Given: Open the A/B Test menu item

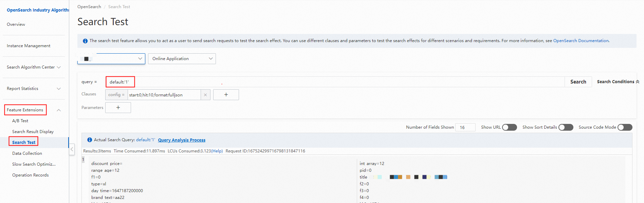Looking at the screenshot, I should pyautogui.click(x=20, y=121).
